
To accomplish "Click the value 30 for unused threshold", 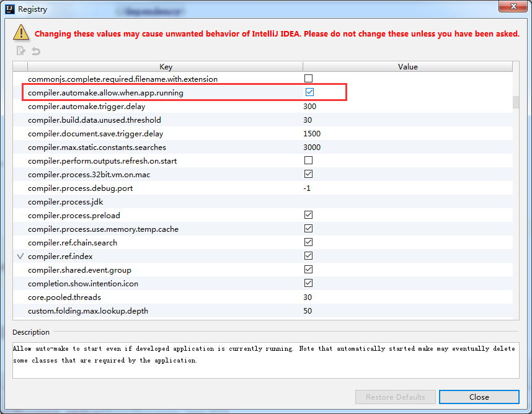I will (308, 120).
